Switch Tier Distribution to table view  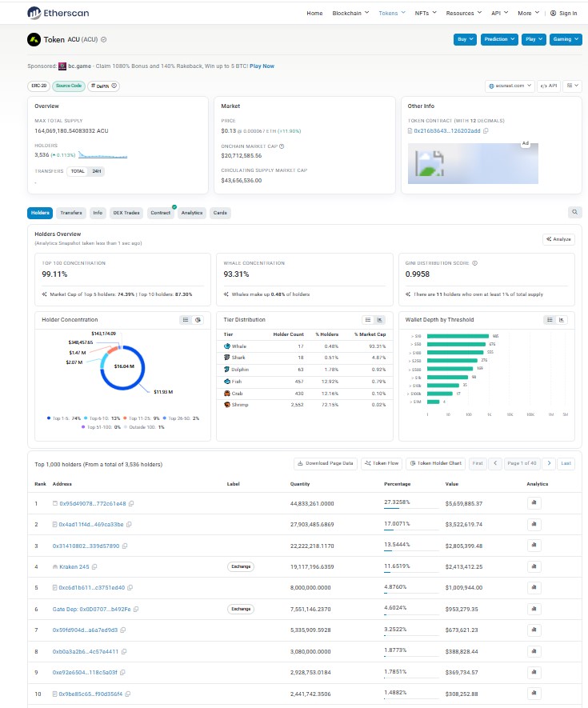pyautogui.click(x=368, y=320)
